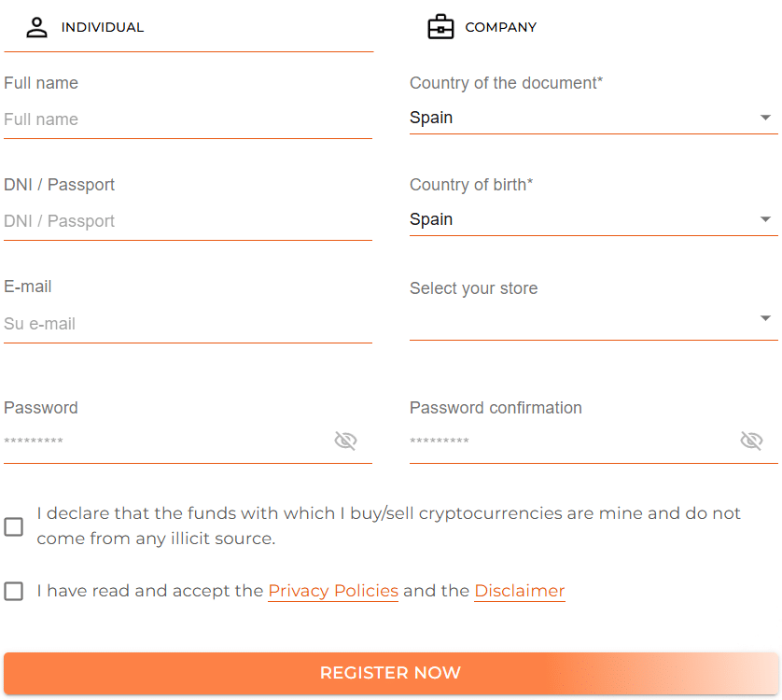Click the REGISTER NOW button

(x=390, y=673)
